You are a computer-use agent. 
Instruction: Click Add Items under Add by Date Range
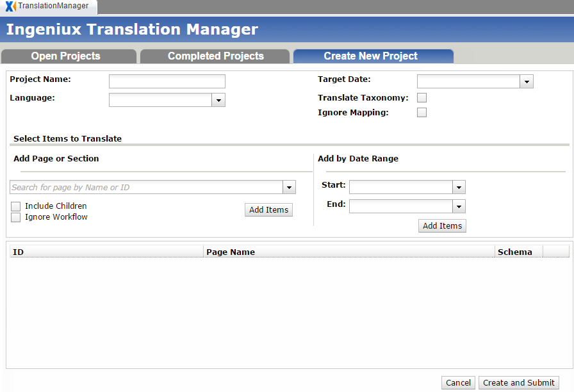(x=442, y=226)
